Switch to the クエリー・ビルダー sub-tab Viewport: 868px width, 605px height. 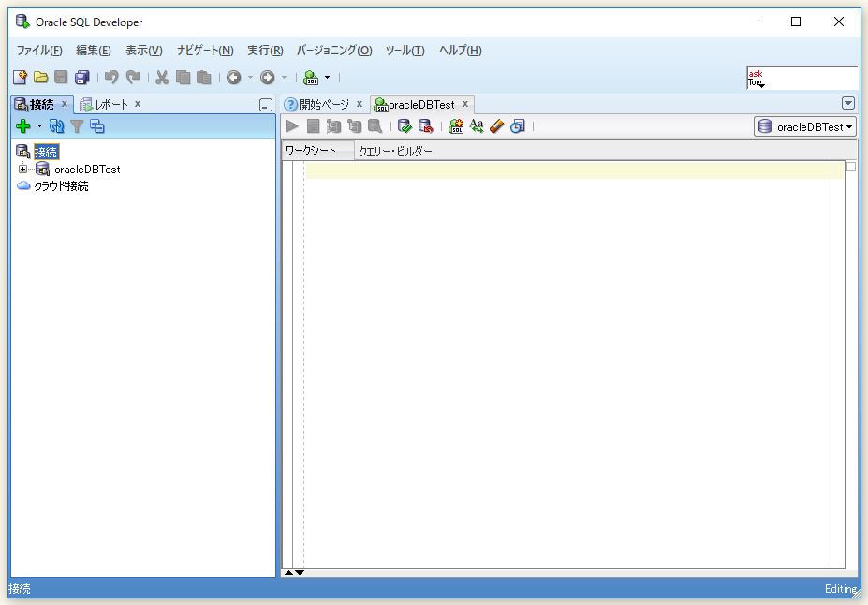pos(395,151)
